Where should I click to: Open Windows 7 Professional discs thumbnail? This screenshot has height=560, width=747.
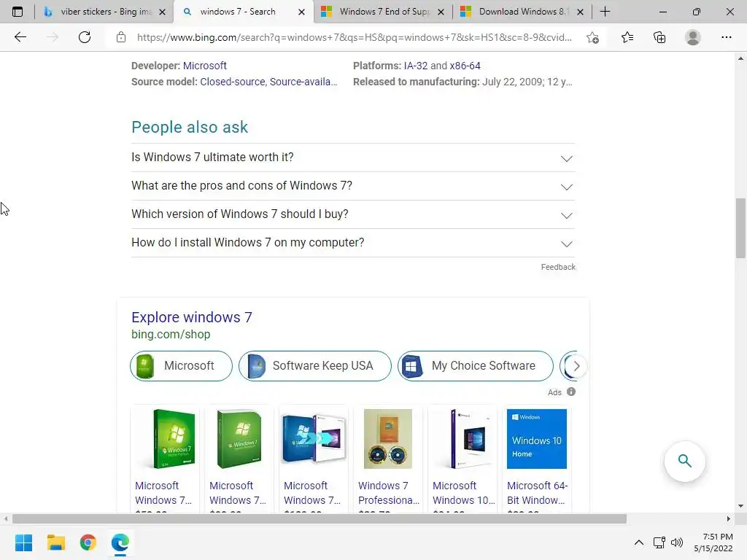pos(388,439)
